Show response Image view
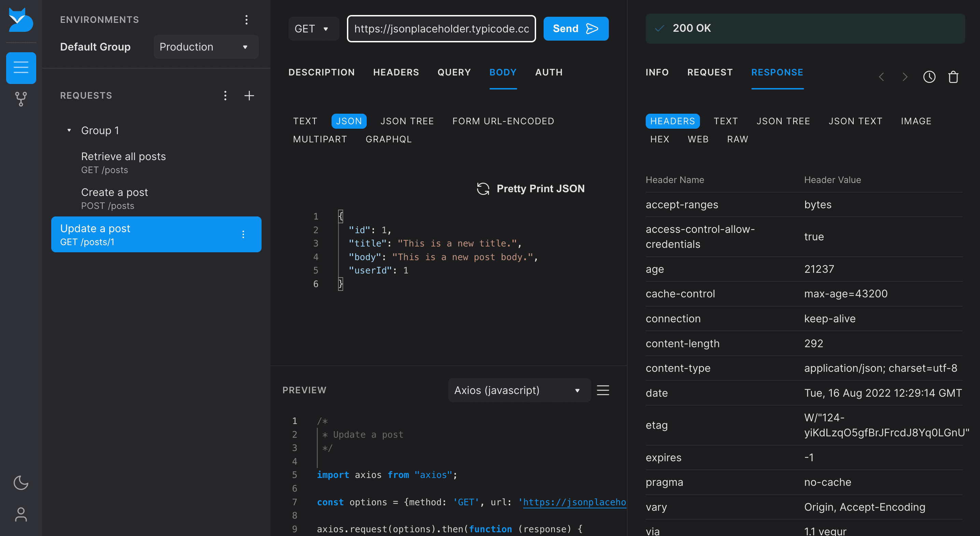Screen dimensions: 980x536 point(916,121)
